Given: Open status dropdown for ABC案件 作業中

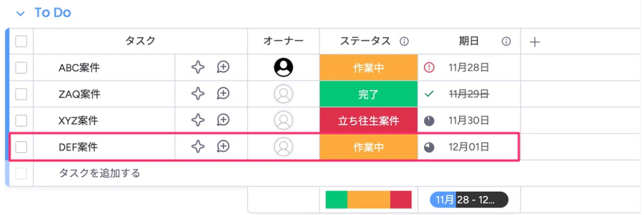Looking at the screenshot, I should pyautogui.click(x=368, y=67).
